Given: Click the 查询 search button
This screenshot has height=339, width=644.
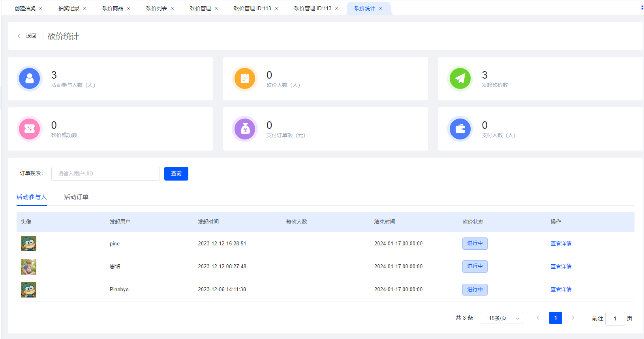Looking at the screenshot, I should 176,173.
